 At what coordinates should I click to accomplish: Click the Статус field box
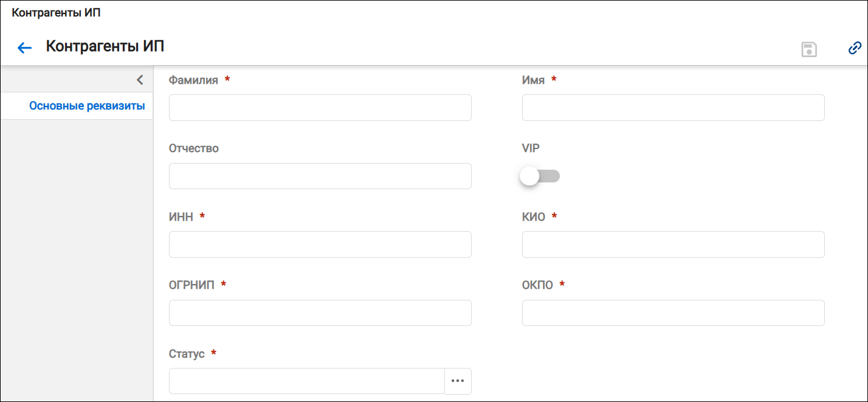coord(307,381)
